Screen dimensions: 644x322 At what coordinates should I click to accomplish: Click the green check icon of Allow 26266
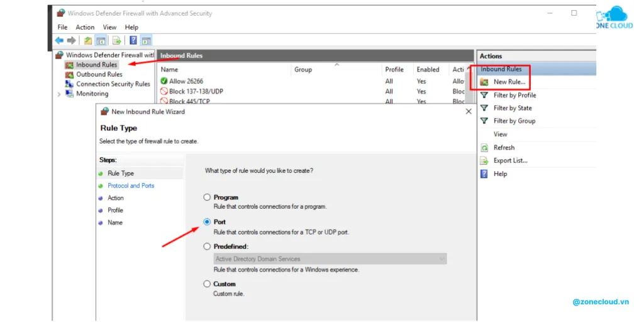pos(164,81)
